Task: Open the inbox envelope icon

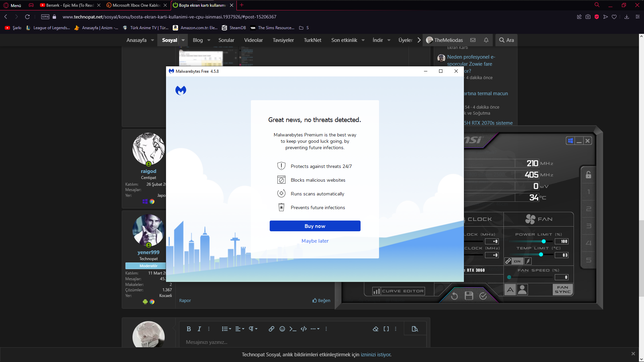Action: pos(473,40)
